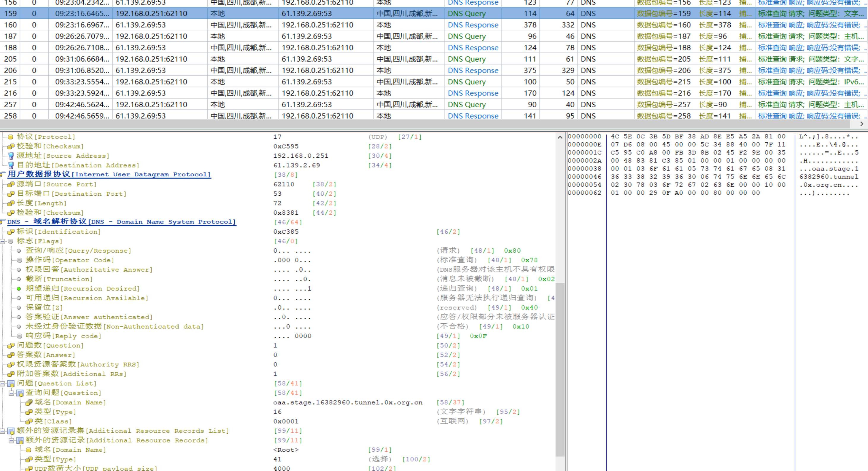Select packet 205 DNS Query
The height and width of the screenshot is (471, 868).
(434, 59)
